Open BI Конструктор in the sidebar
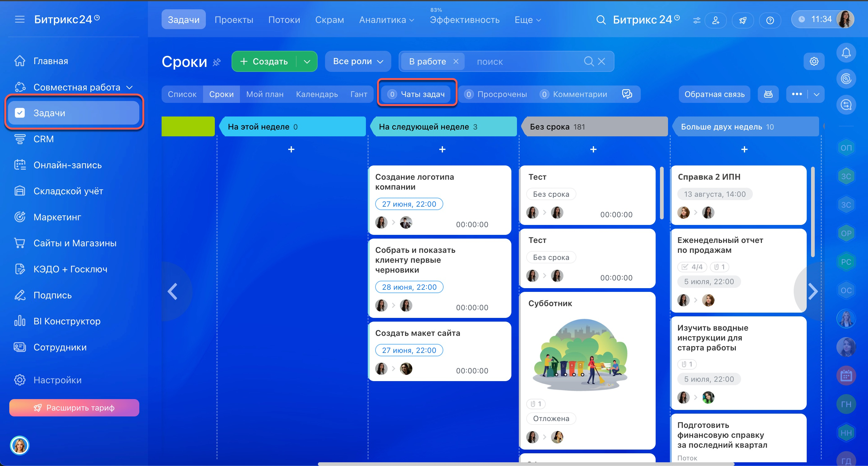Screen dimensions: 868x466 click(x=57, y=321)
